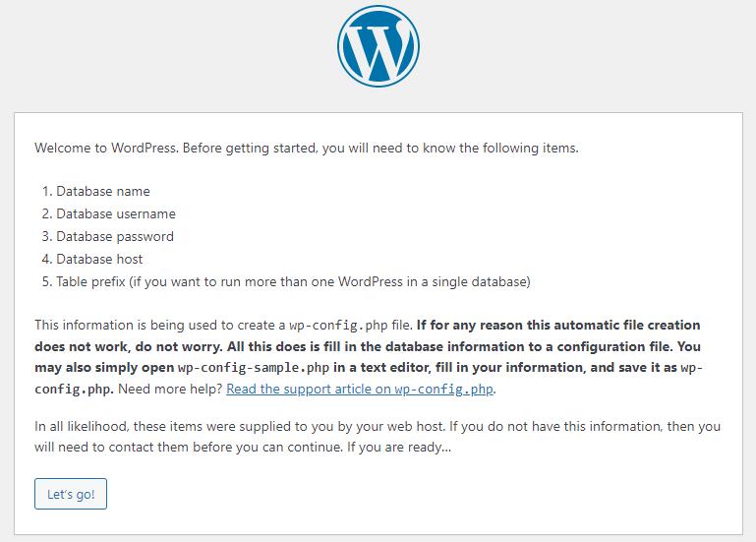Image resolution: width=756 pixels, height=542 pixels.
Task: Click the bold "config.php." text before Need more help
Action: click(x=74, y=389)
